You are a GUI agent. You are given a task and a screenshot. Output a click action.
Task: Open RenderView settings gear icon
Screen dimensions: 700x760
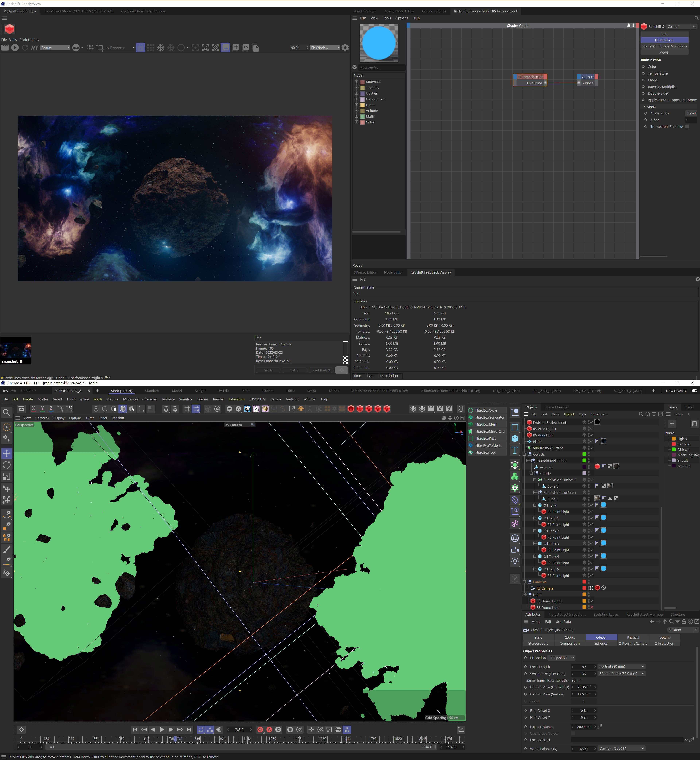tap(345, 48)
